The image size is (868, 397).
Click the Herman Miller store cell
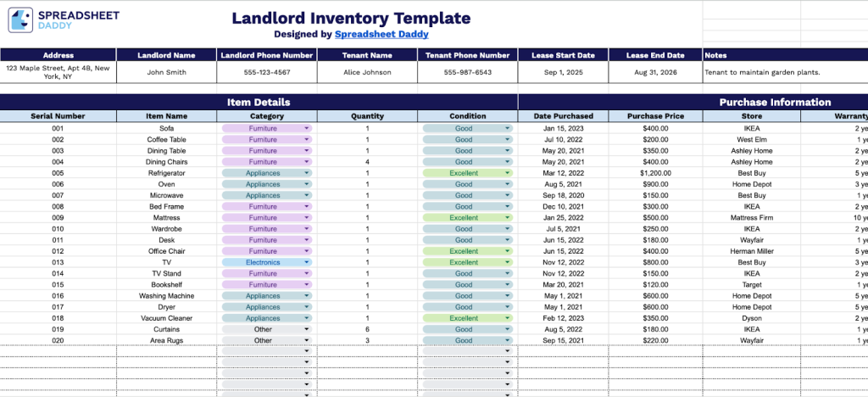752,252
